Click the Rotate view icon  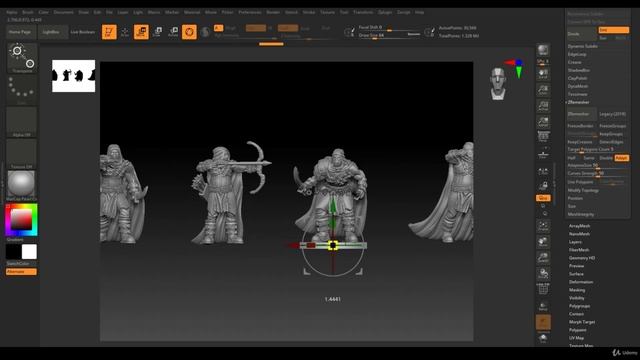pos(543,273)
